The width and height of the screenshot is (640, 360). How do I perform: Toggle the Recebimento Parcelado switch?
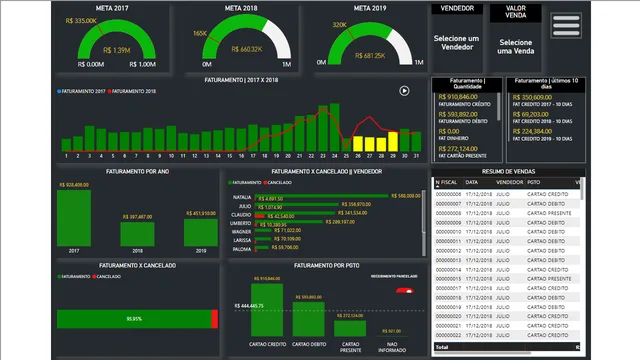pos(404,290)
